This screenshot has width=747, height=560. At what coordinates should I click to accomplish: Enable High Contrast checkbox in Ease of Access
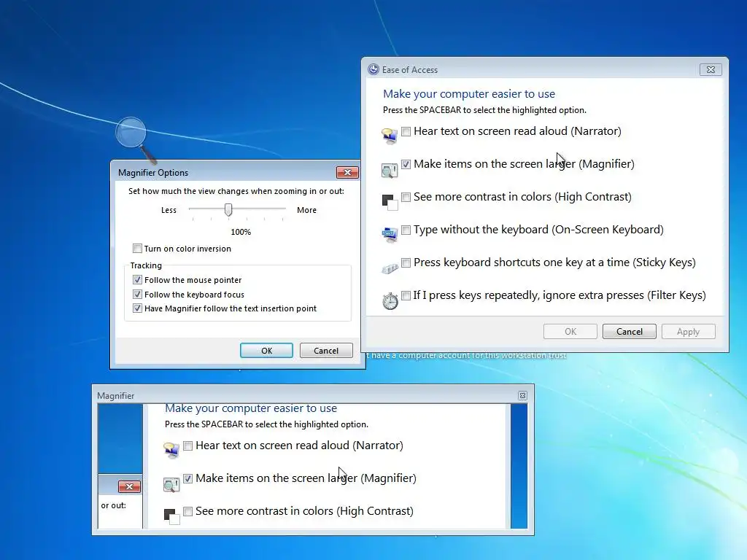(x=406, y=197)
